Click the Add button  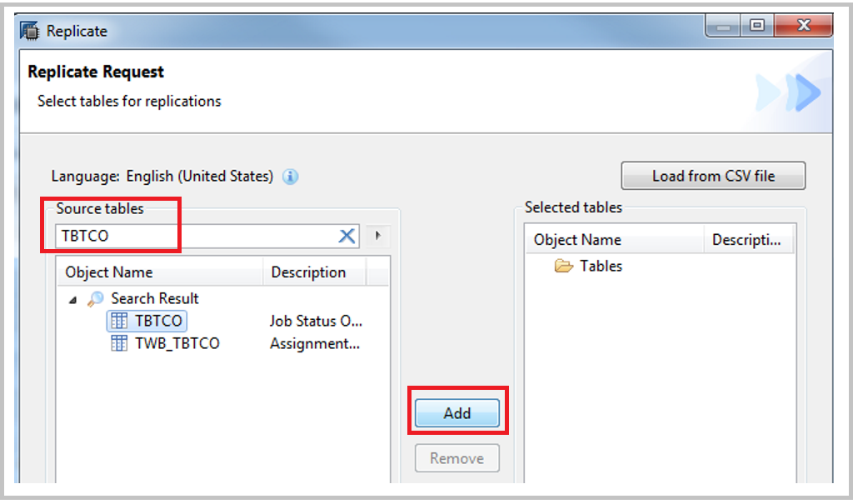click(x=456, y=412)
